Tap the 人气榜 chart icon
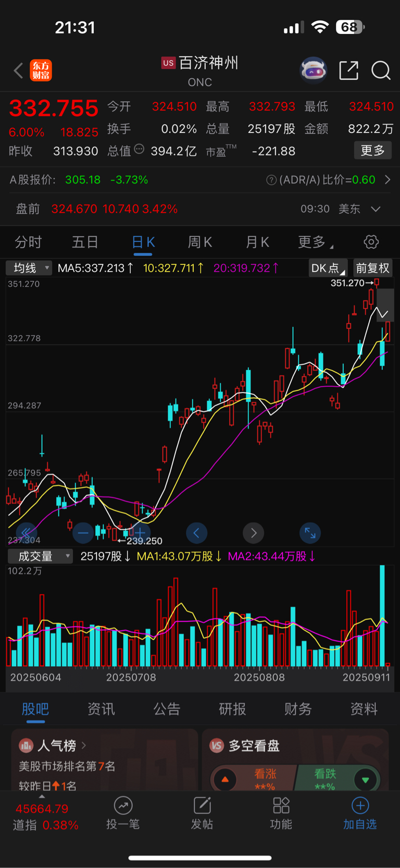 (26, 745)
